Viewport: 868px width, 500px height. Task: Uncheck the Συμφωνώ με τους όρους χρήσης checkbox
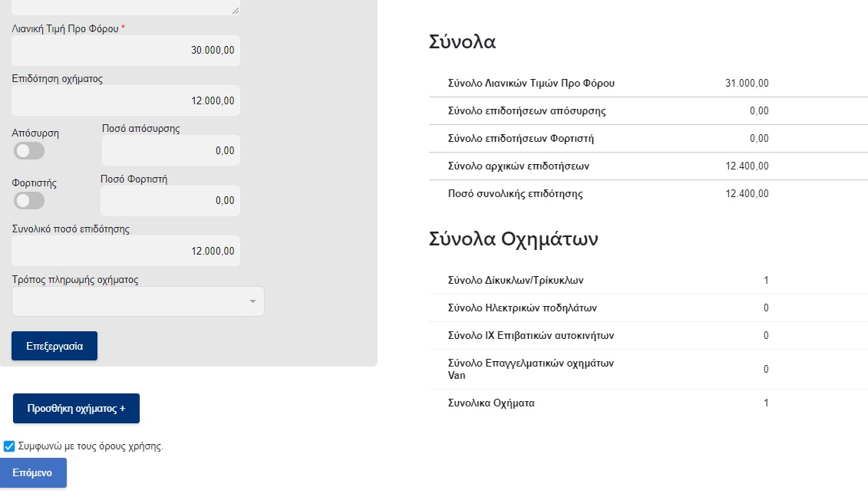point(9,446)
